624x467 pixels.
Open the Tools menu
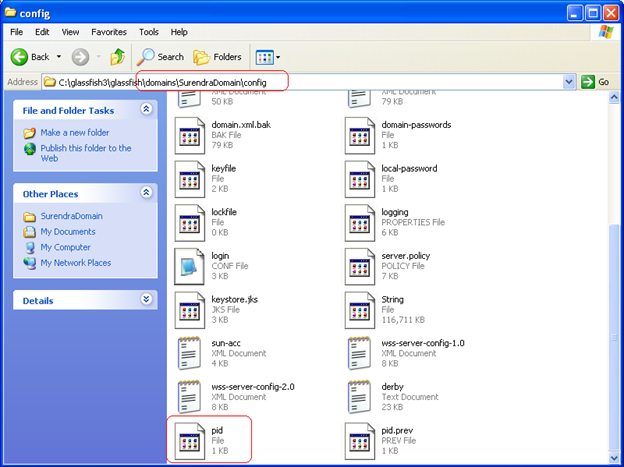click(x=149, y=32)
